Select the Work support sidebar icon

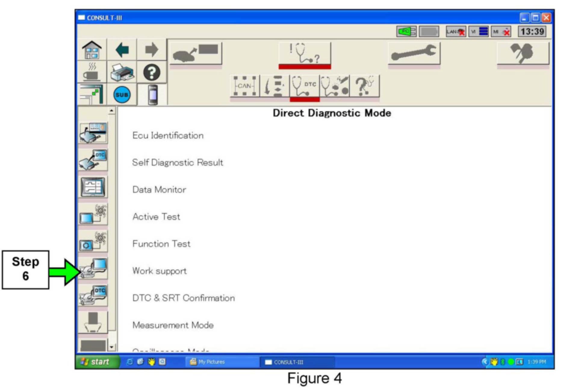tap(93, 269)
